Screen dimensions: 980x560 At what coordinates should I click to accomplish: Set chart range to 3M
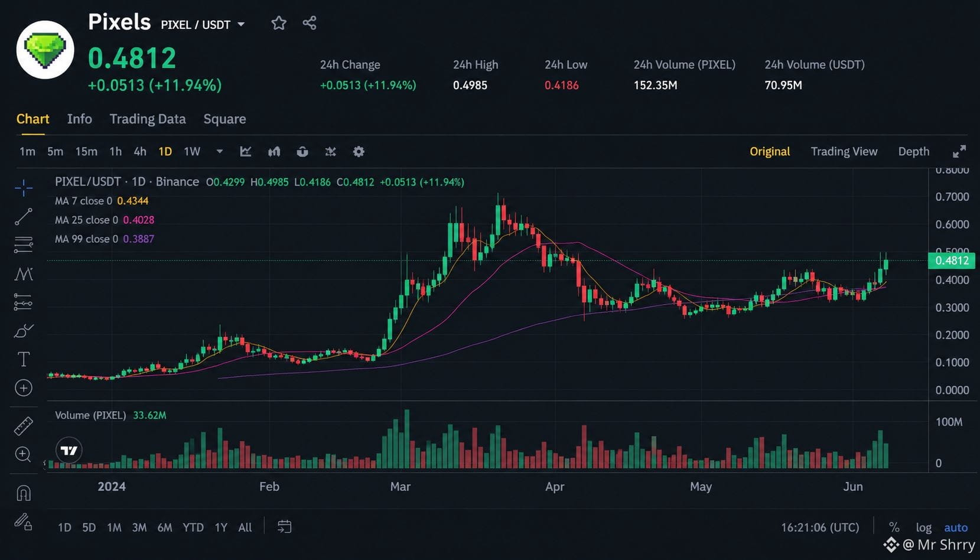click(x=139, y=528)
